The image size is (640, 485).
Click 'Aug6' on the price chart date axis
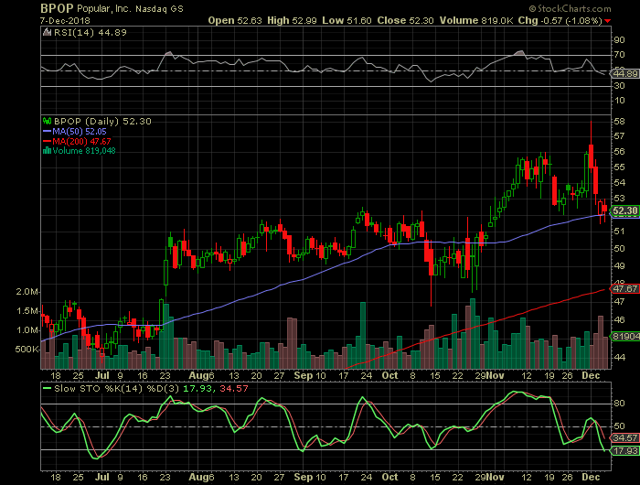click(x=201, y=376)
